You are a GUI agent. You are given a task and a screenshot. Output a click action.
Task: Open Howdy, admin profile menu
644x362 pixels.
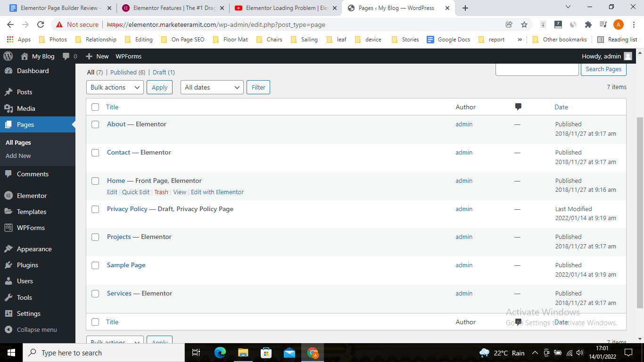tap(607, 56)
